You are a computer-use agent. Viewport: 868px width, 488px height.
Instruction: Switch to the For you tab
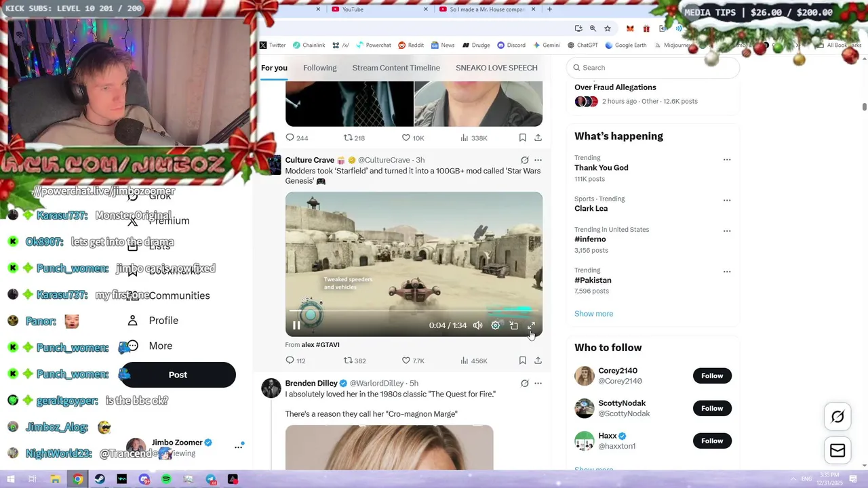point(274,68)
